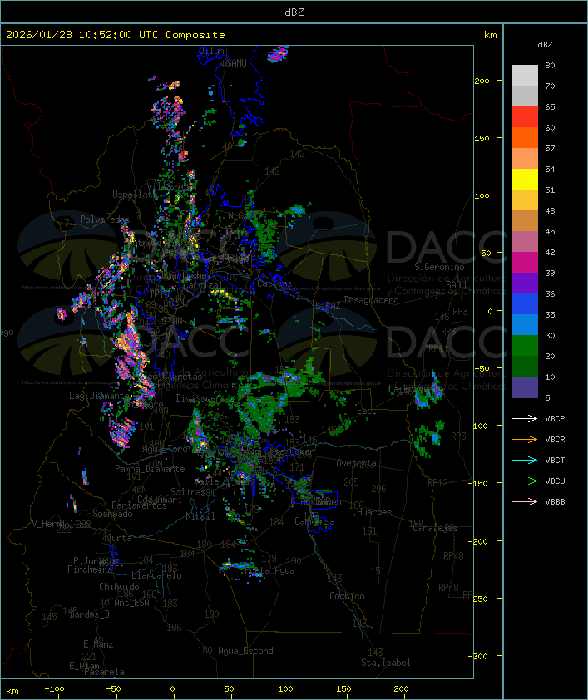Pick the red 60–65 dBZ swatch
This screenshot has width=588, height=700.
(x=525, y=117)
